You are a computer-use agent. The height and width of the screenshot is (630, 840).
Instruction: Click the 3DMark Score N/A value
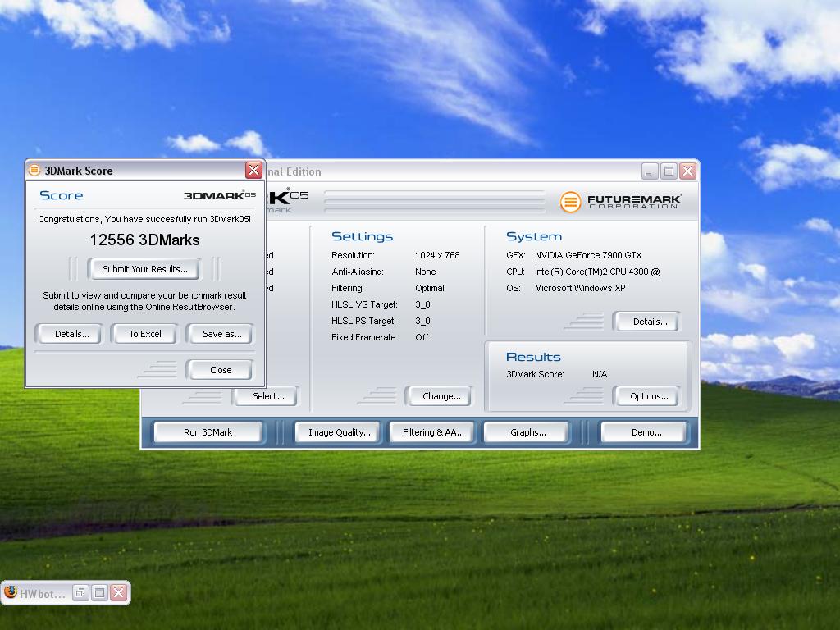pyautogui.click(x=600, y=374)
